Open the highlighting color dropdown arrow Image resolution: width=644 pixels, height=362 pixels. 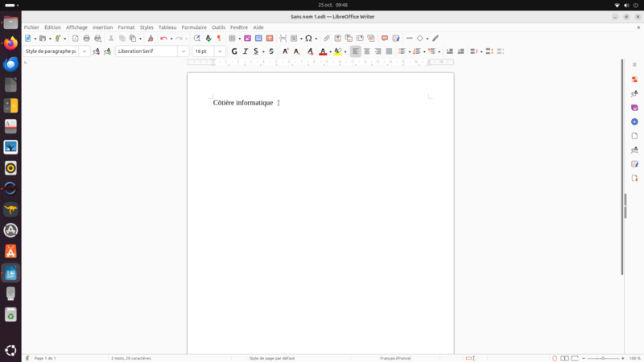coord(345,51)
